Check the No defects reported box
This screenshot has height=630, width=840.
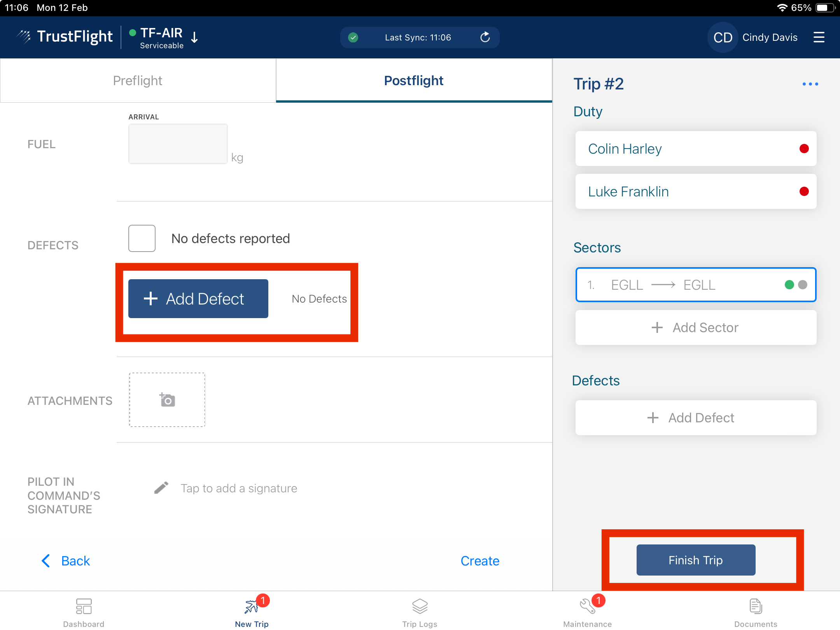pyautogui.click(x=142, y=238)
